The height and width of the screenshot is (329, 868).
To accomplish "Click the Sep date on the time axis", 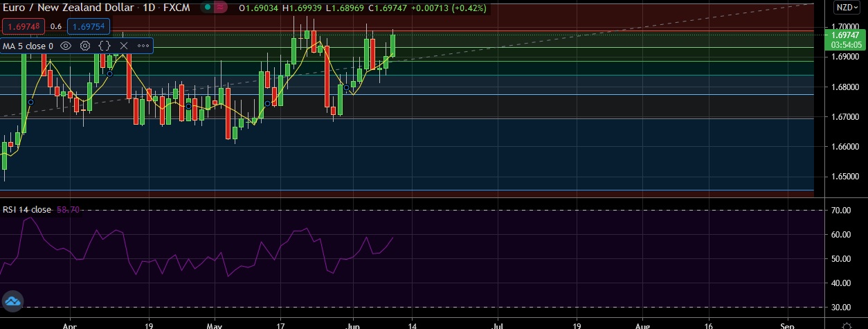I will [x=787, y=324].
